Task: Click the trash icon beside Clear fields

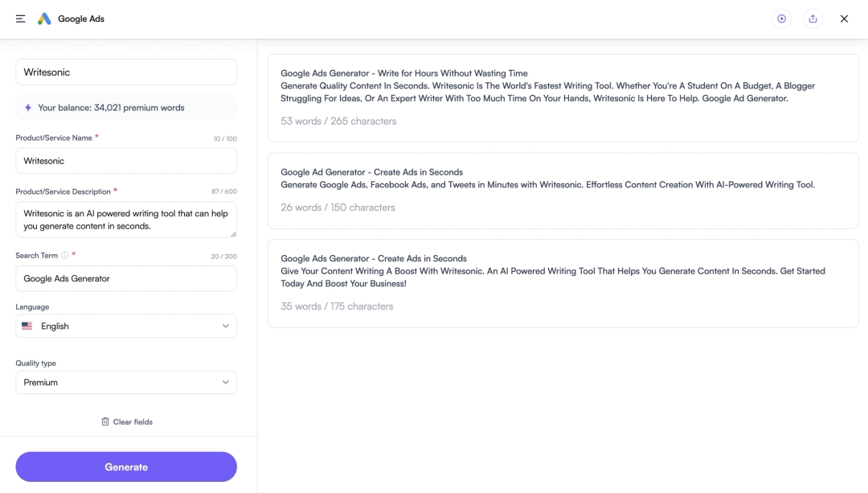Action: pyautogui.click(x=105, y=421)
